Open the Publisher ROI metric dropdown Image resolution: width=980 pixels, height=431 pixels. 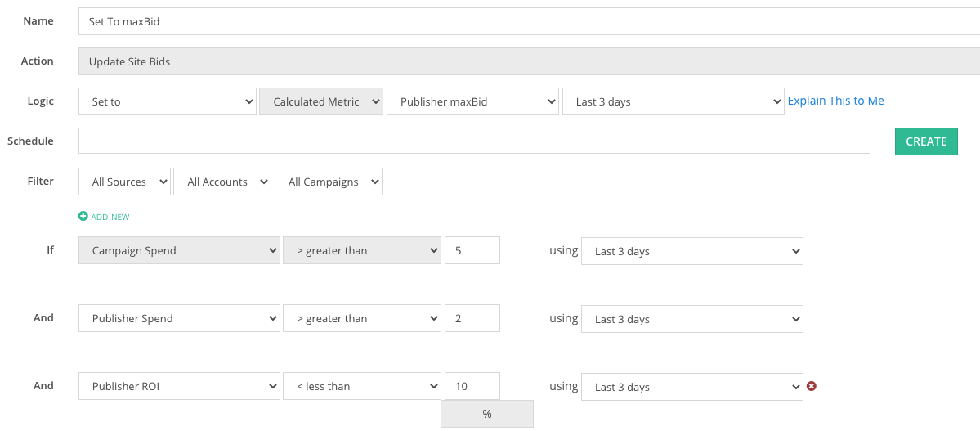pos(179,387)
